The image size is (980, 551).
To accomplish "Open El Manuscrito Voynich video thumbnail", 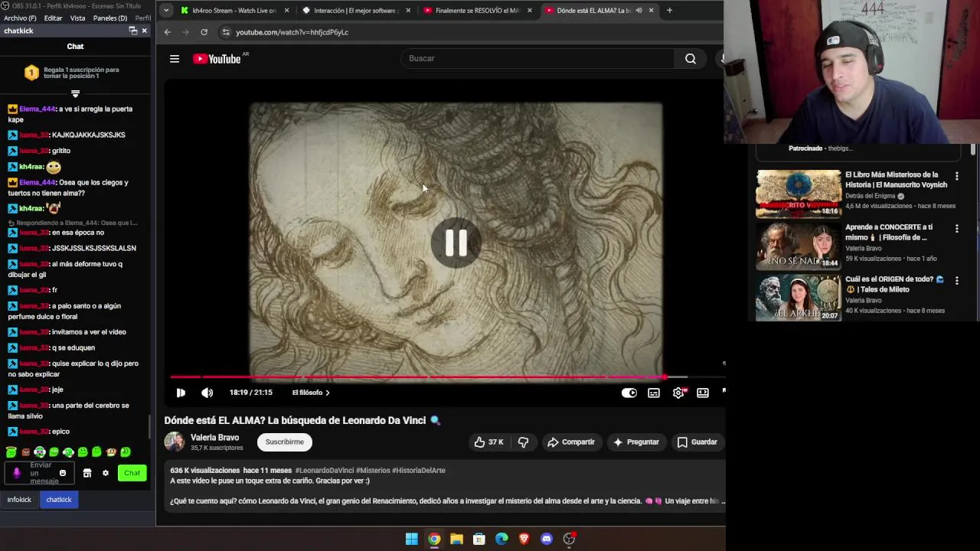I will point(799,194).
